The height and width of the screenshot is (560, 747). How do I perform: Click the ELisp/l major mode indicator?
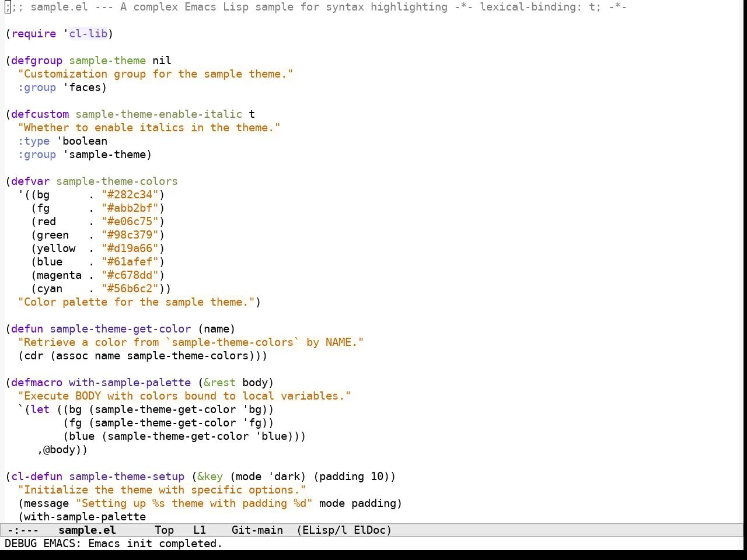click(x=324, y=530)
